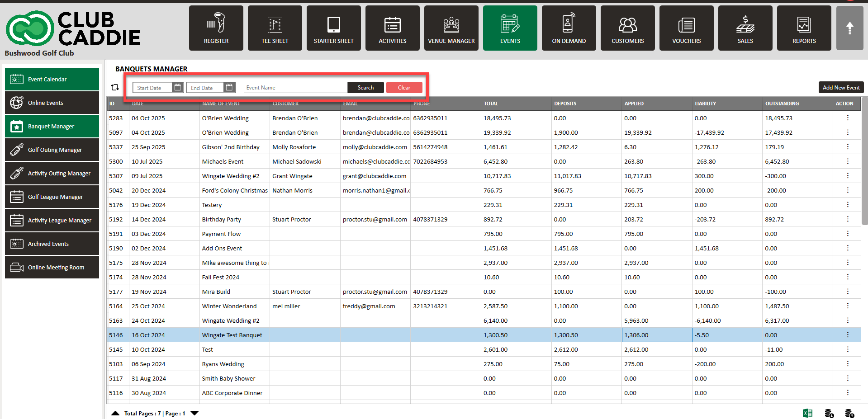
Task: Click the Add New Event button
Action: tap(841, 88)
